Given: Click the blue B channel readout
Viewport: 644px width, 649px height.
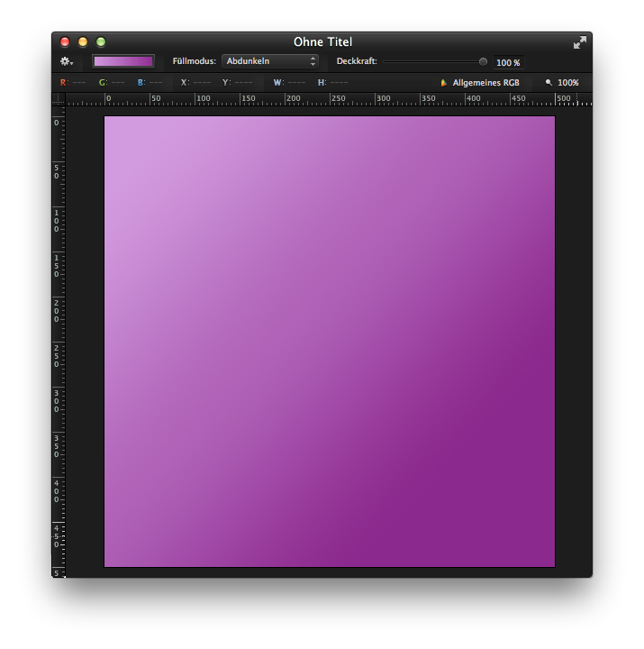Looking at the screenshot, I should (x=150, y=83).
